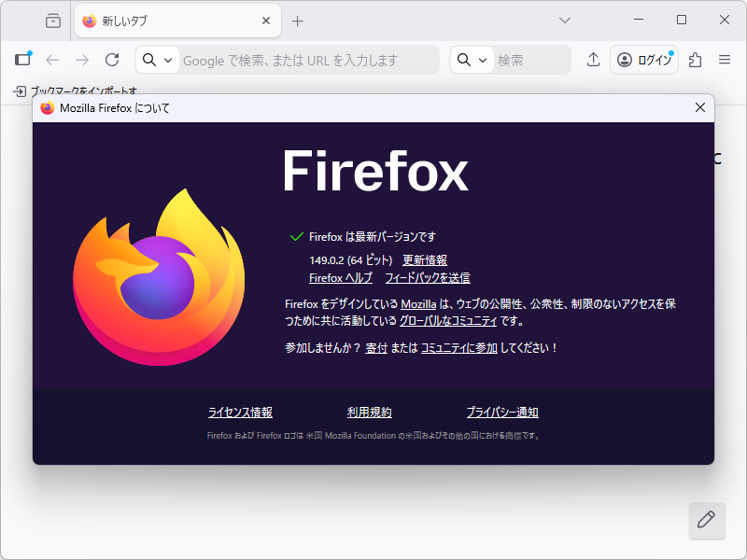The height and width of the screenshot is (560, 747).
Task: Click the forward navigation arrow
Action: pos(82,59)
